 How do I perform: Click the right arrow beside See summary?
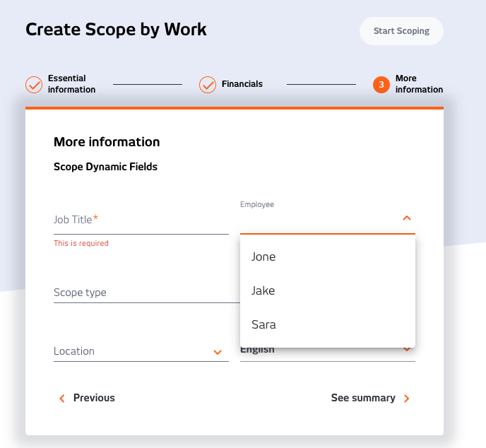pyautogui.click(x=407, y=399)
